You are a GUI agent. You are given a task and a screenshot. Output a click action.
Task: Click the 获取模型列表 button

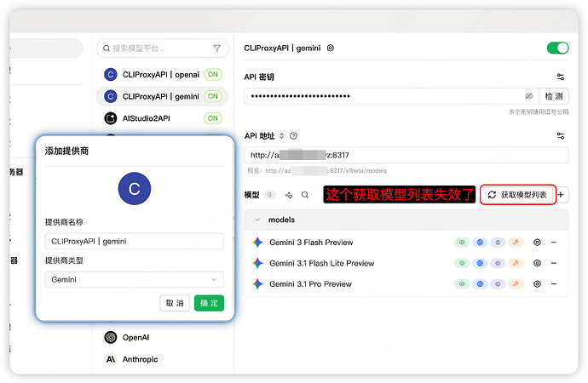(x=517, y=195)
